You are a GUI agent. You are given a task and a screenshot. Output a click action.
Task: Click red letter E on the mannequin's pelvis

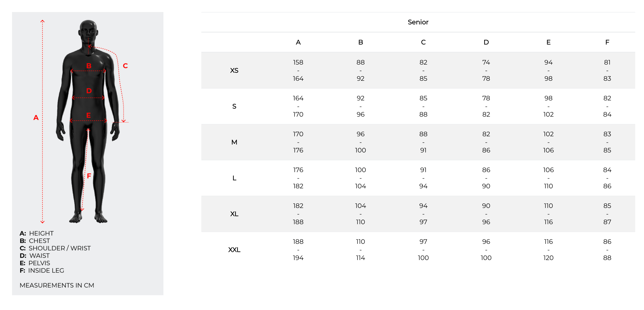tap(89, 115)
